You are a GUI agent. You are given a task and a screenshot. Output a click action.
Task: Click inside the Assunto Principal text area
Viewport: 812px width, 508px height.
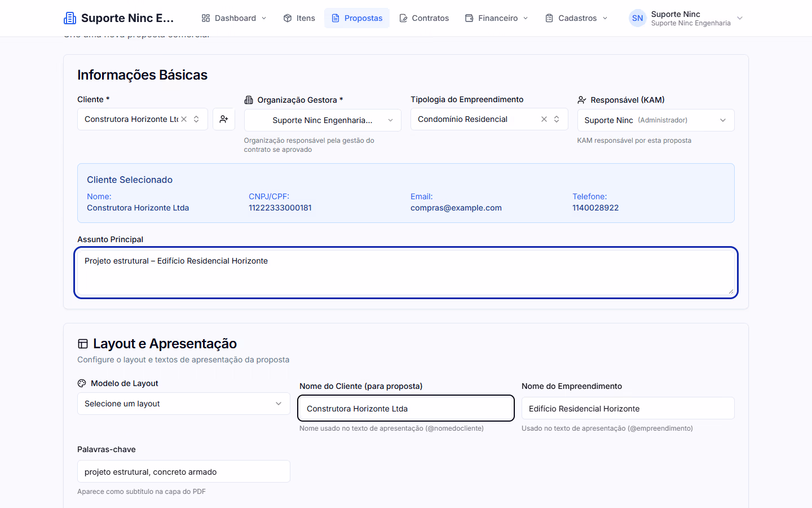pyautogui.click(x=406, y=273)
